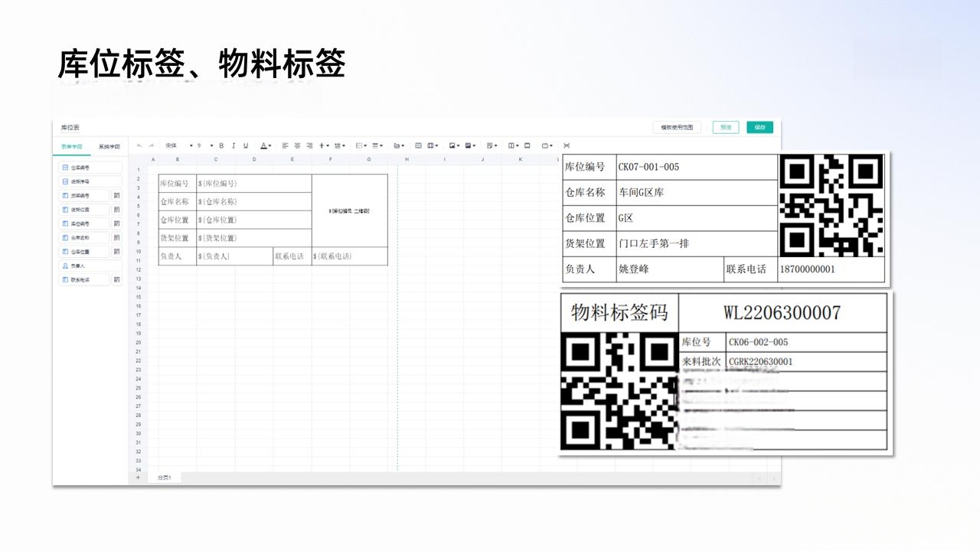Select the 库位编号 field in left panel

(x=84, y=223)
